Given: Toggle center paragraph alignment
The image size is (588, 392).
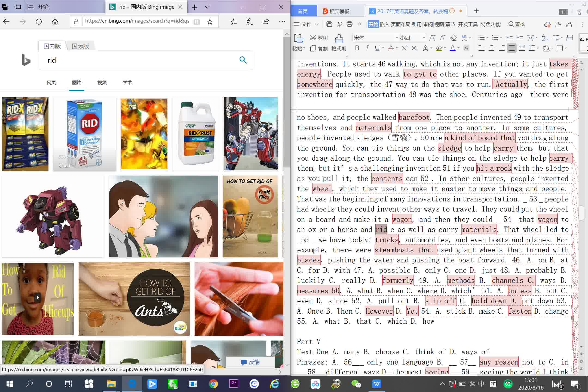Looking at the screenshot, I should (492, 48).
